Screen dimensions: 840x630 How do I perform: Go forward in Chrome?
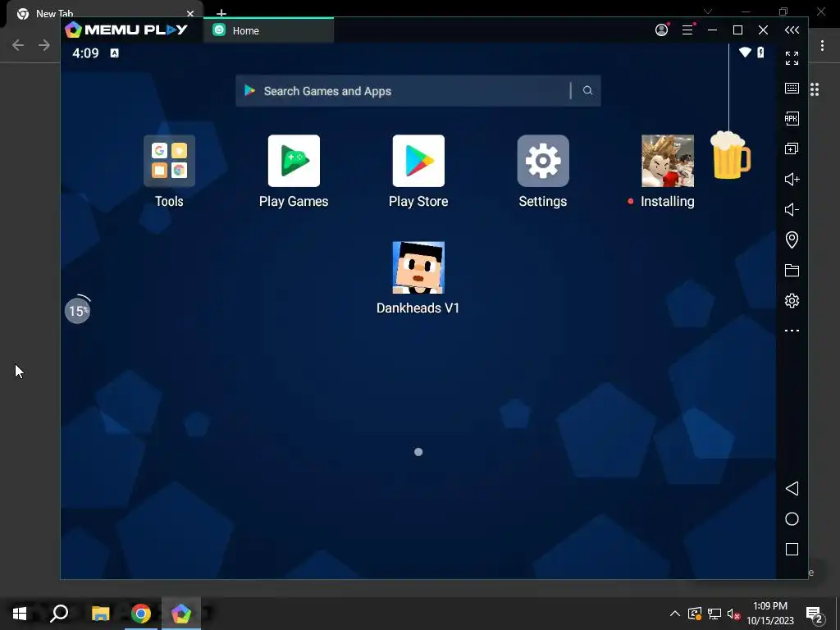[44, 45]
